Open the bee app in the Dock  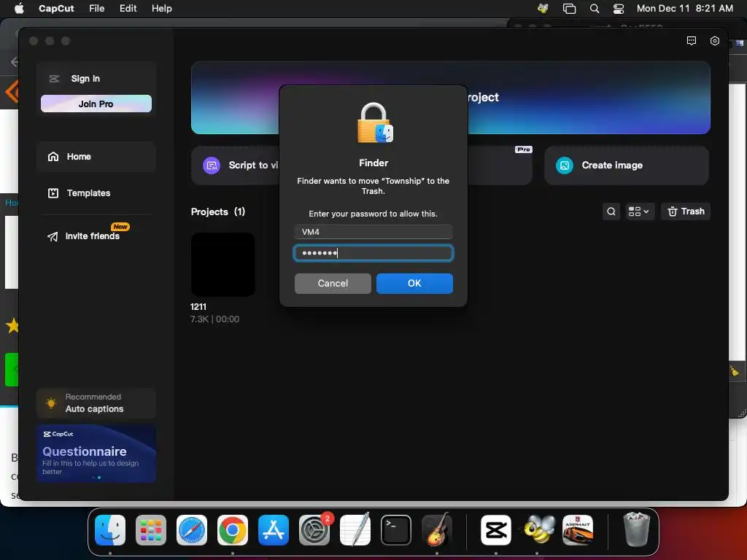click(x=539, y=530)
